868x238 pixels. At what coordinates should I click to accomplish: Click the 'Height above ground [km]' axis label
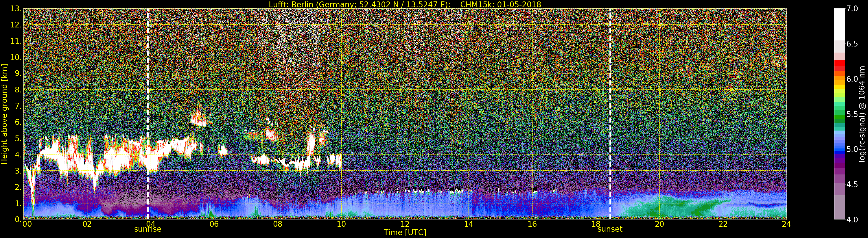coord(4,114)
